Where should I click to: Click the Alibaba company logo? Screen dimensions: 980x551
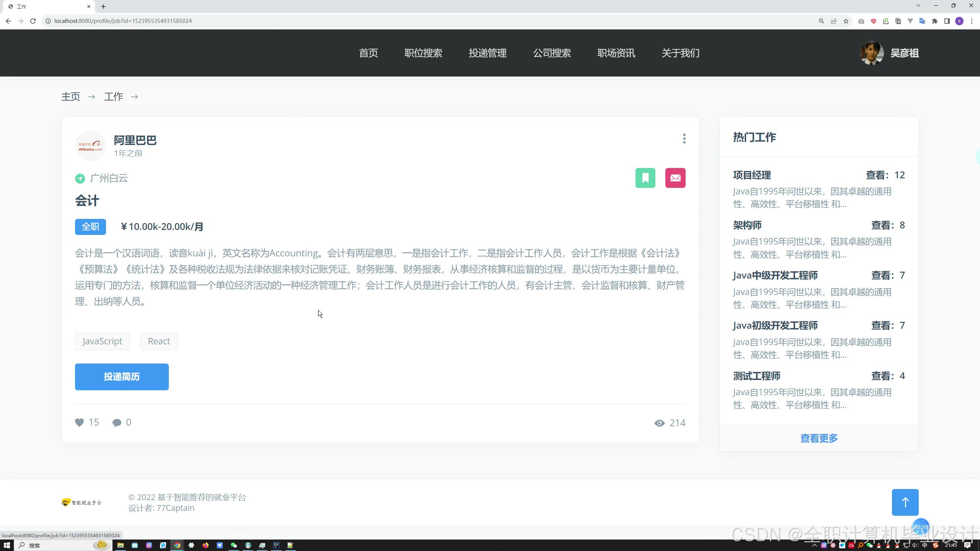90,146
